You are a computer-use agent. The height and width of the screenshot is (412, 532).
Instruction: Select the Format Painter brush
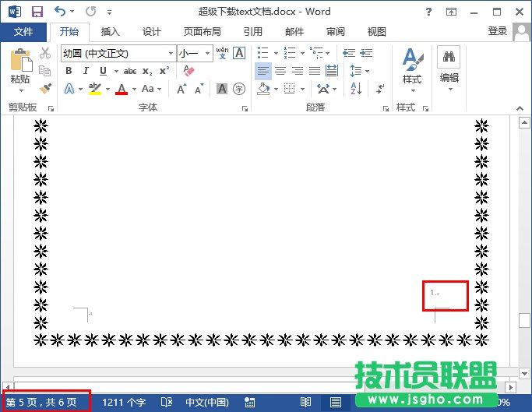(45, 90)
